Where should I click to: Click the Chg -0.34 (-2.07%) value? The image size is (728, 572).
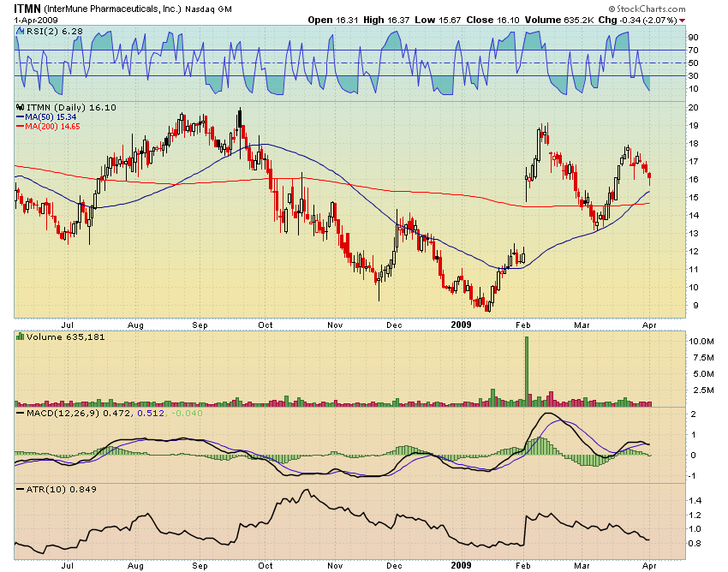[x=637, y=20]
